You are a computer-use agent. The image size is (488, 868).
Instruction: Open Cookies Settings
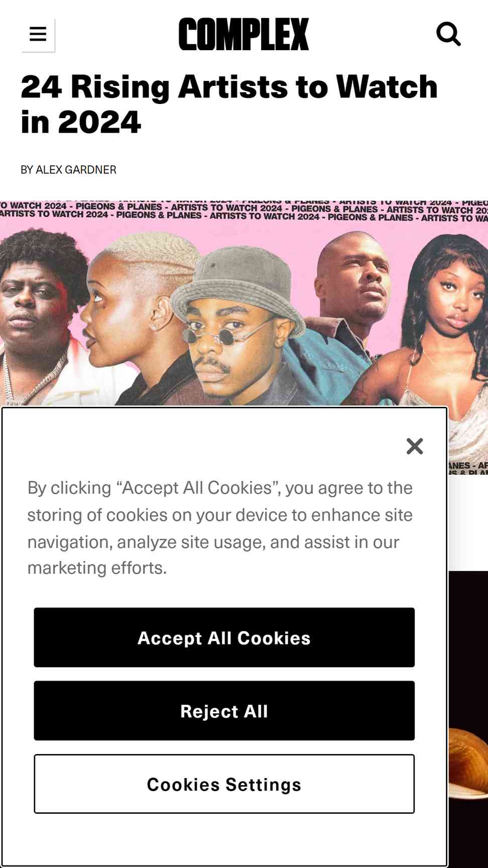click(x=224, y=784)
